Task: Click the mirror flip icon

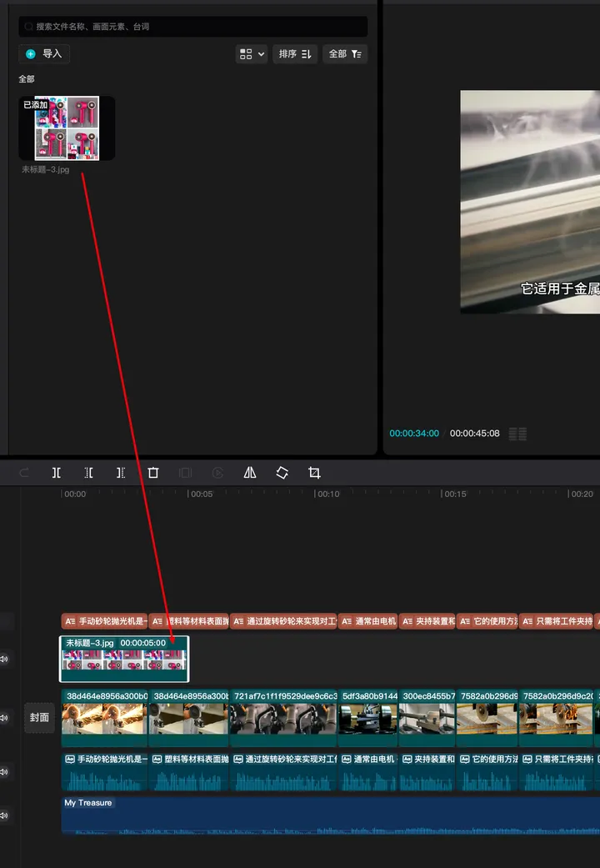Action: (250, 473)
